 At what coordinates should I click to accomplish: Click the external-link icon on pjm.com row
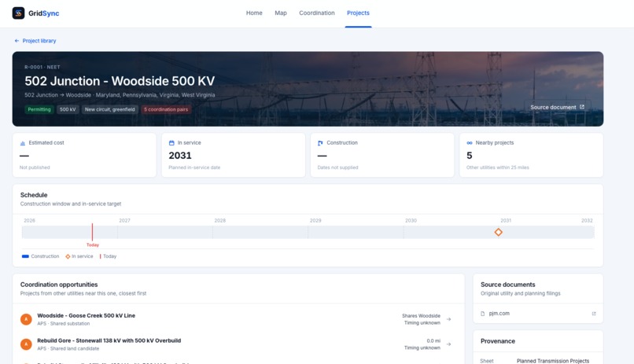coord(594,314)
